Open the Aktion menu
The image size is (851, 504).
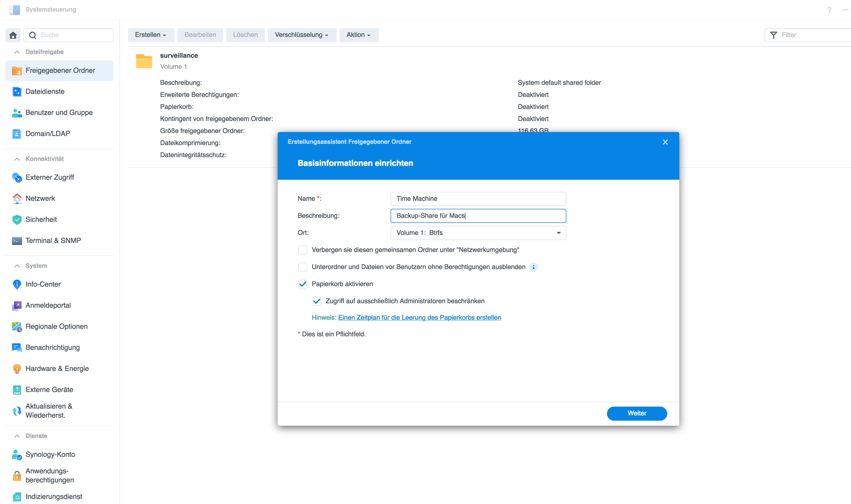358,35
